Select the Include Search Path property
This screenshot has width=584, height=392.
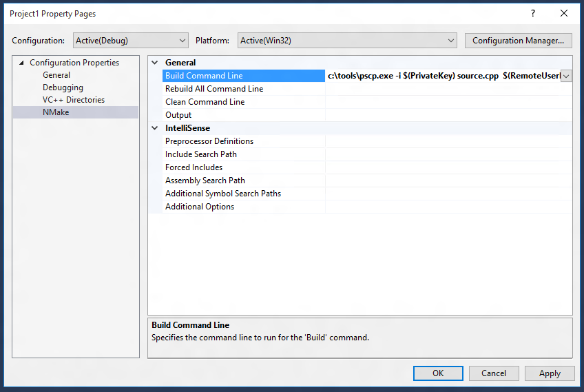tap(200, 154)
